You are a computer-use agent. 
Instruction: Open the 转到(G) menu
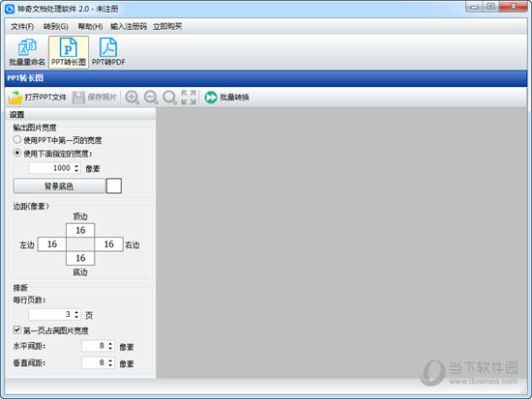[x=56, y=26]
